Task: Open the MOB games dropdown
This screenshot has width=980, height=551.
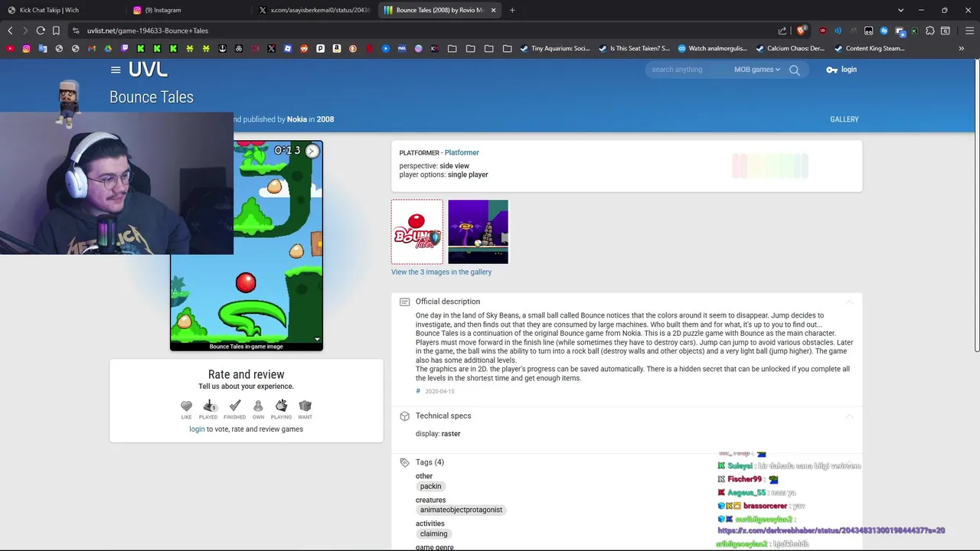Action: (x=756, y=70)
